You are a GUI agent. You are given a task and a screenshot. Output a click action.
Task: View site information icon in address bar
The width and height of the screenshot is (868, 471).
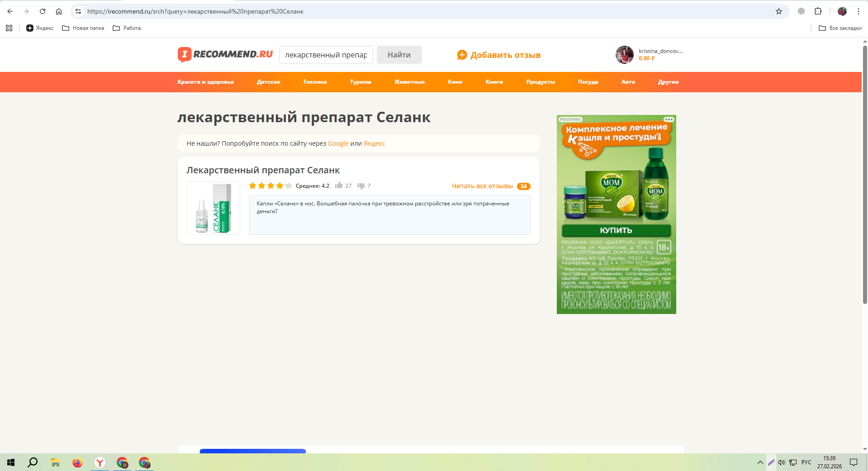[78, 11]
